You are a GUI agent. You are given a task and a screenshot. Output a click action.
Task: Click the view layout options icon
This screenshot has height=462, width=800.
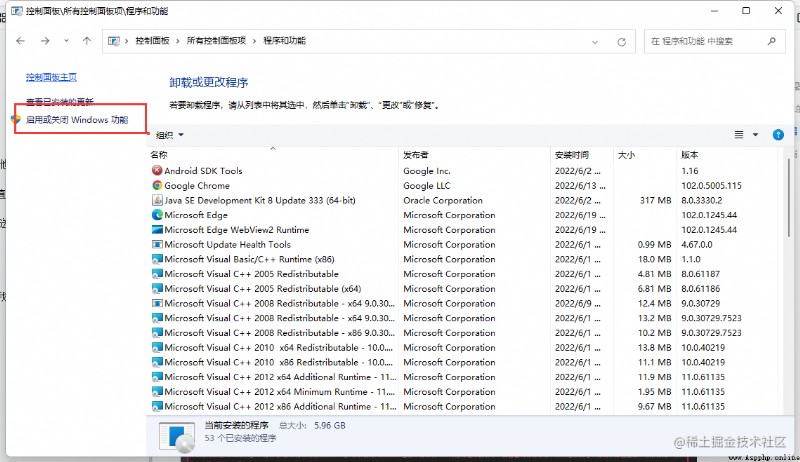739,135
